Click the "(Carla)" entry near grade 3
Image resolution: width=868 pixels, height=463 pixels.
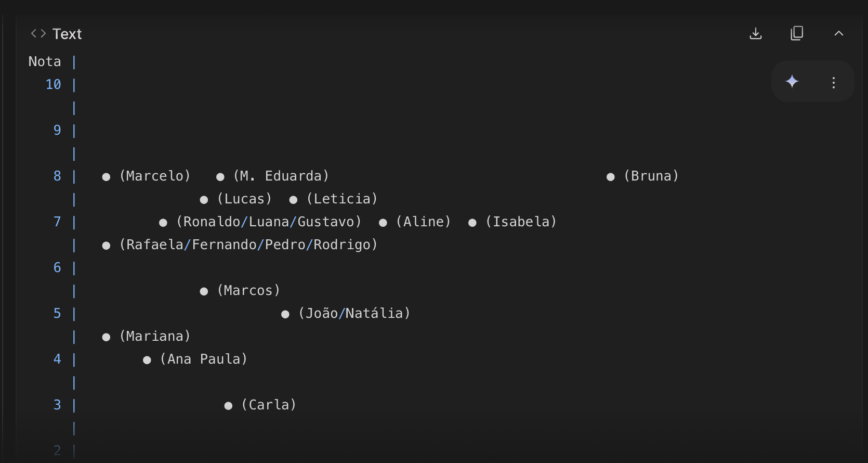click(x=269, y=405)
